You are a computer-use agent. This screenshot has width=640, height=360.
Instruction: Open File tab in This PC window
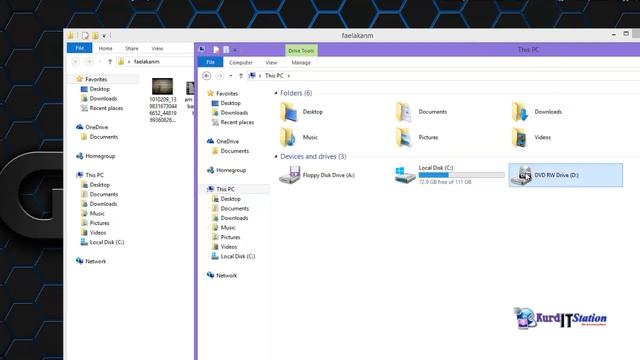coord(210,62)
